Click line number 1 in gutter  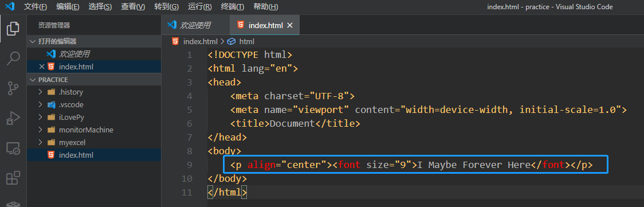tap(189, 55)
